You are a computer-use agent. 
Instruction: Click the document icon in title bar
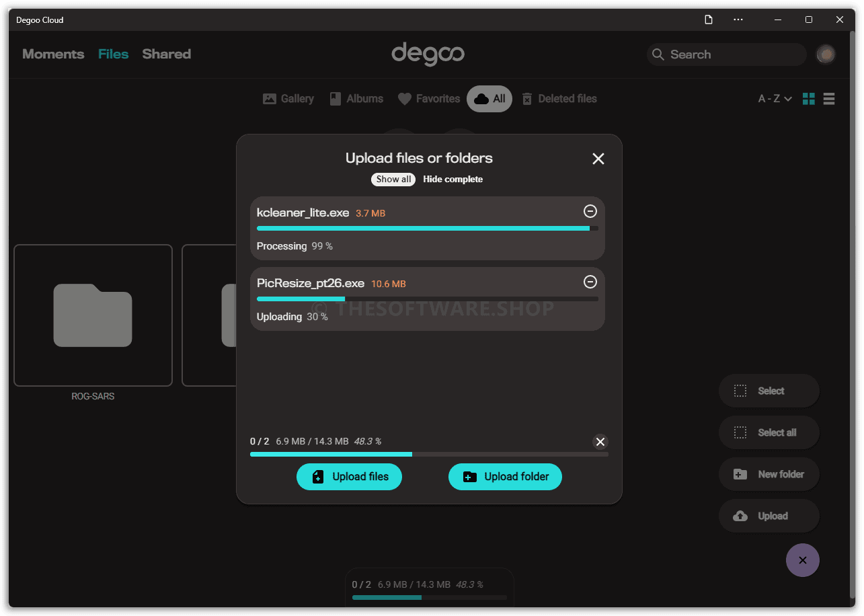point(709,20)
